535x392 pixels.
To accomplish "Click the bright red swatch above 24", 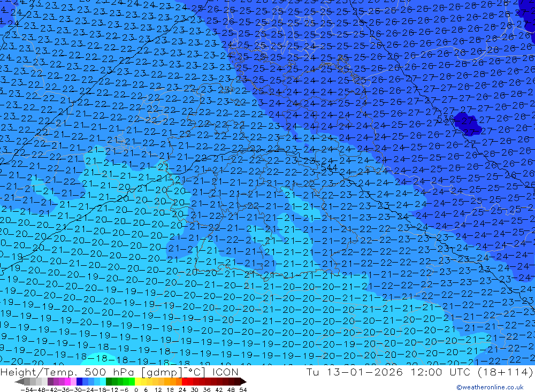I will (185, 381).
